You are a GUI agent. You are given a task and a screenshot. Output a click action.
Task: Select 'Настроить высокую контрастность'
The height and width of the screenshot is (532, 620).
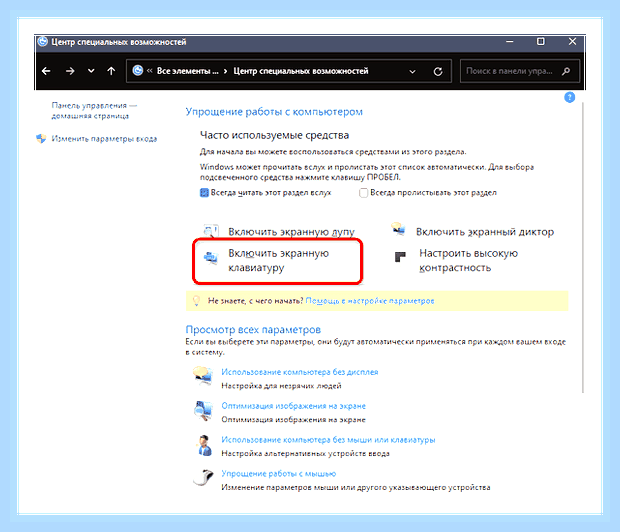point(469,261)
